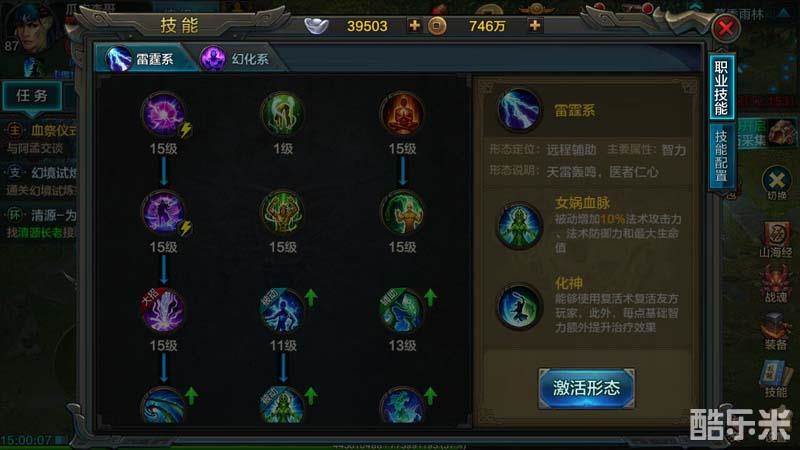Select the red meditating figure skill icon

pyautogui.click(x=402, y=114)
